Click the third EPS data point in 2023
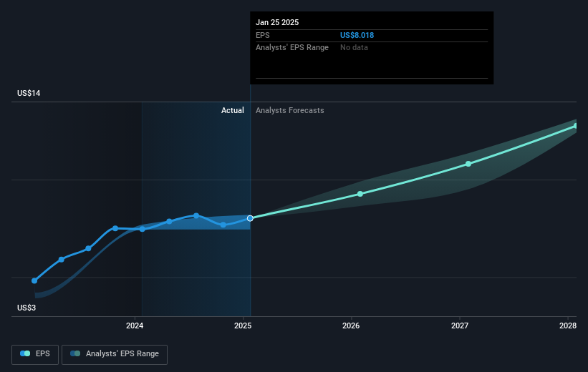Image resolution: width=588 pixels, height=372 pixels. (88, 248)
